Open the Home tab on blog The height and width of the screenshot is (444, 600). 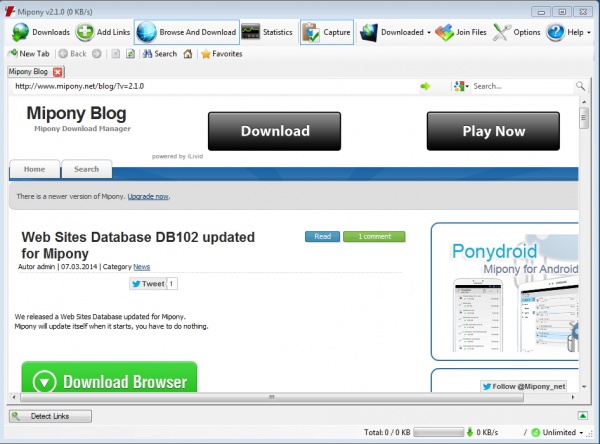(34, 169)
